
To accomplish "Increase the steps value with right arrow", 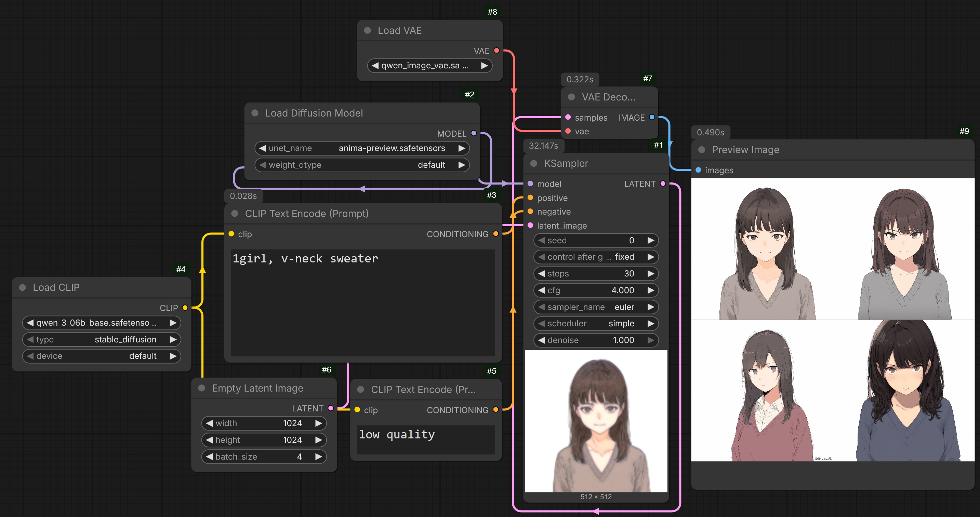I will pos(651,274).
